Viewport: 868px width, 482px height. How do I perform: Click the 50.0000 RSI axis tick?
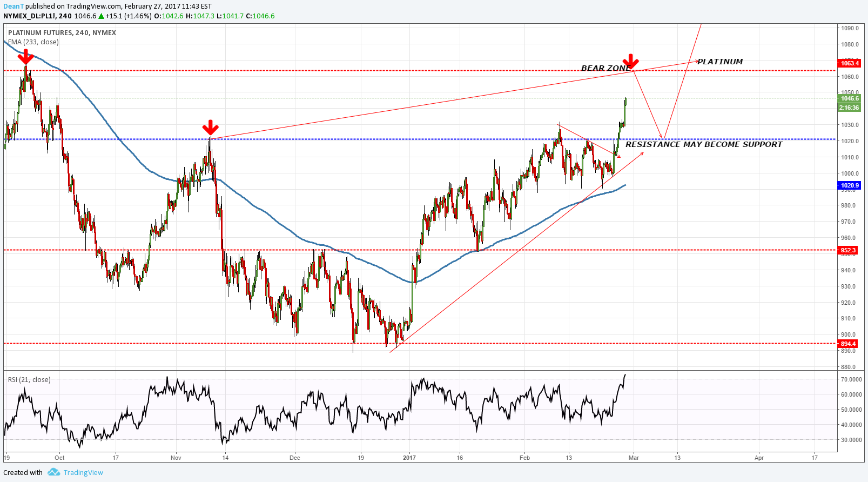[851, 410]
